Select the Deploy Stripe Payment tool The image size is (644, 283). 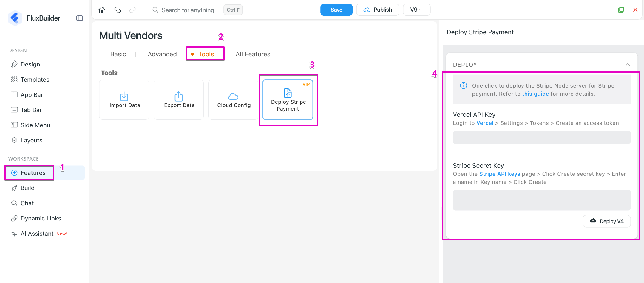288,99
